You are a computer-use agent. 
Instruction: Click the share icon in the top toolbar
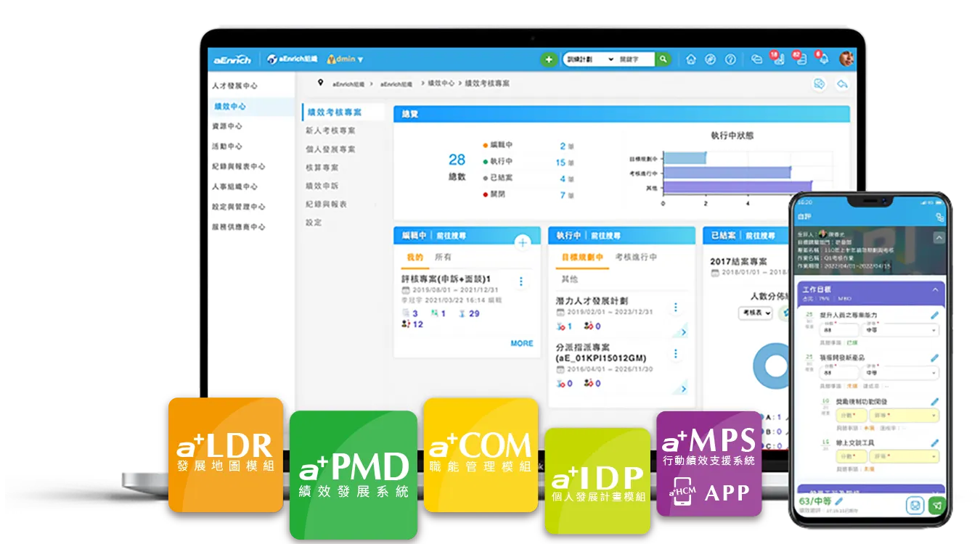pyautogui.click(x=756, y=59)
